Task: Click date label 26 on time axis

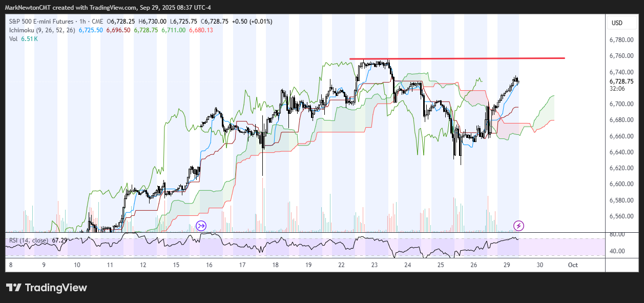Action: click(474, 265)
